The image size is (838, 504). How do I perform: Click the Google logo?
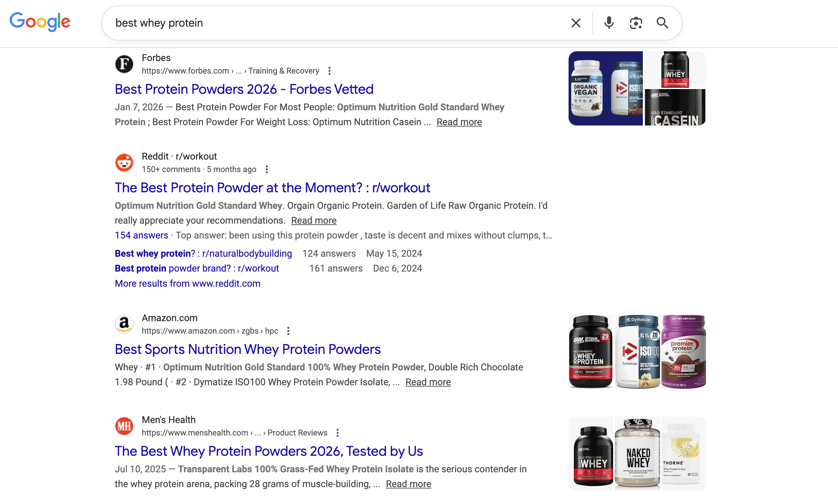click(39, 22)
